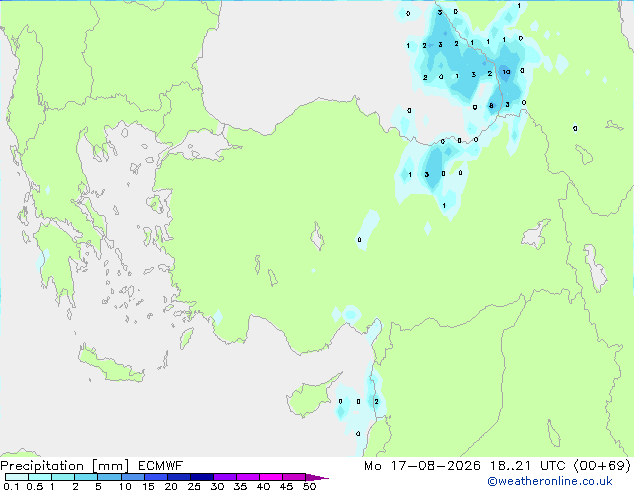
Task: Click the 0.1–0.5 mm legend color box
Action: 17,477
